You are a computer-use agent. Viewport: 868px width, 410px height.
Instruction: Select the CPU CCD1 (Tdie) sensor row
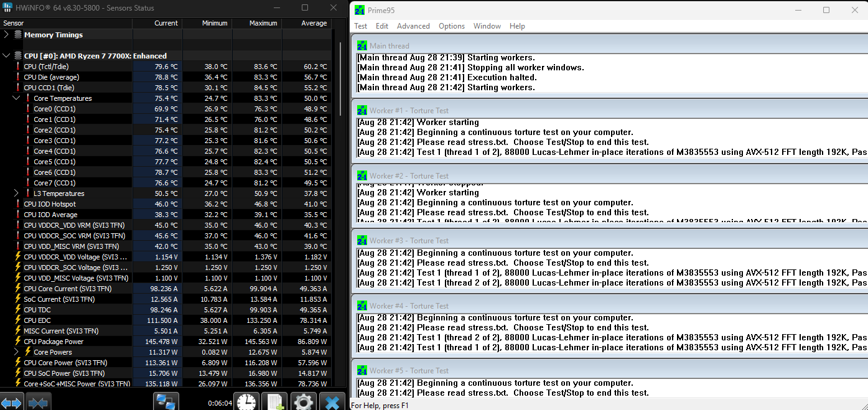point(166,87)
